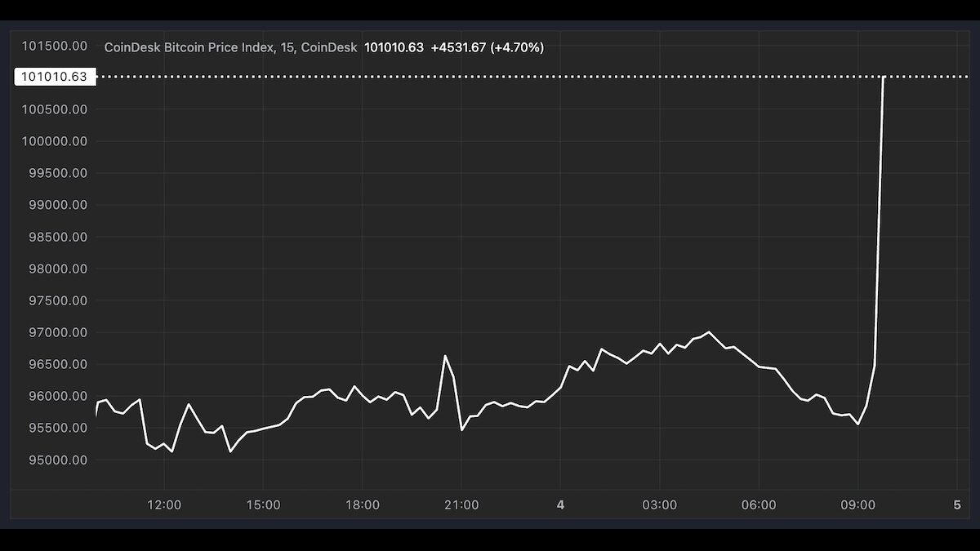Click the 100000.00 price axis label
The height and width of the screenshot is (551, 980).
(53, 141)
